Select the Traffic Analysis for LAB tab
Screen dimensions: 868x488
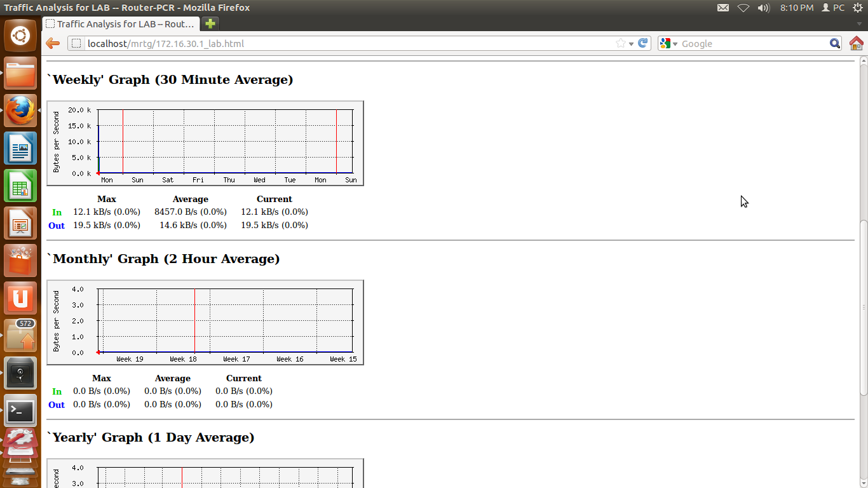click(121, 24)
